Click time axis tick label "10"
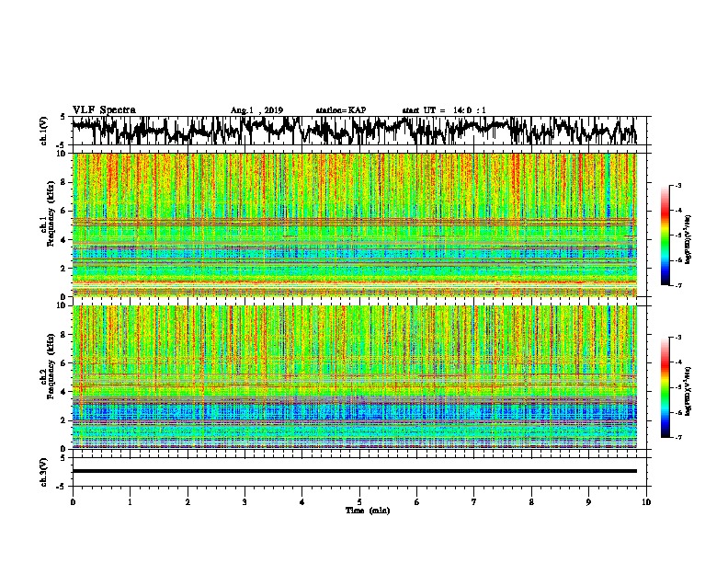The width and height of the screenshot is (728, 563). 646,502
